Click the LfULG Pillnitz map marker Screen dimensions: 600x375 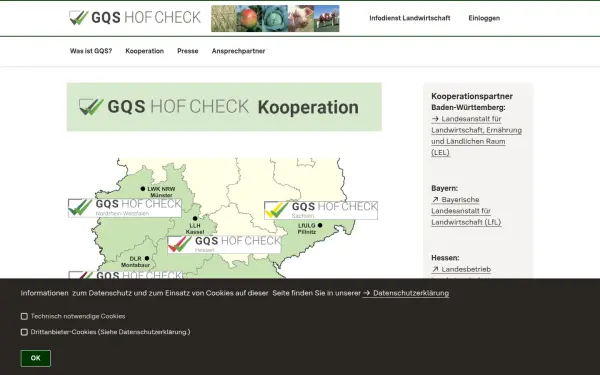point(320,225)
